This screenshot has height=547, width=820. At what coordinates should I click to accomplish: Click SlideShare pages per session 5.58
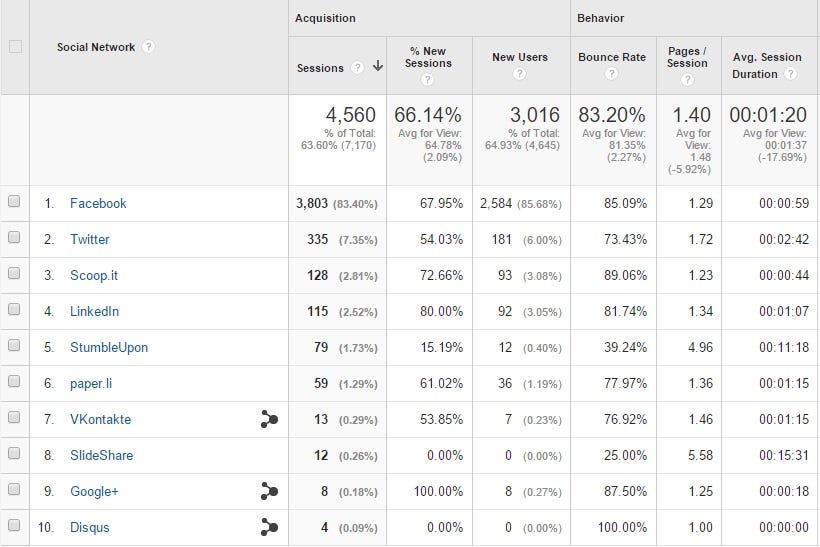pyautogui.click(x=700, y=455)
